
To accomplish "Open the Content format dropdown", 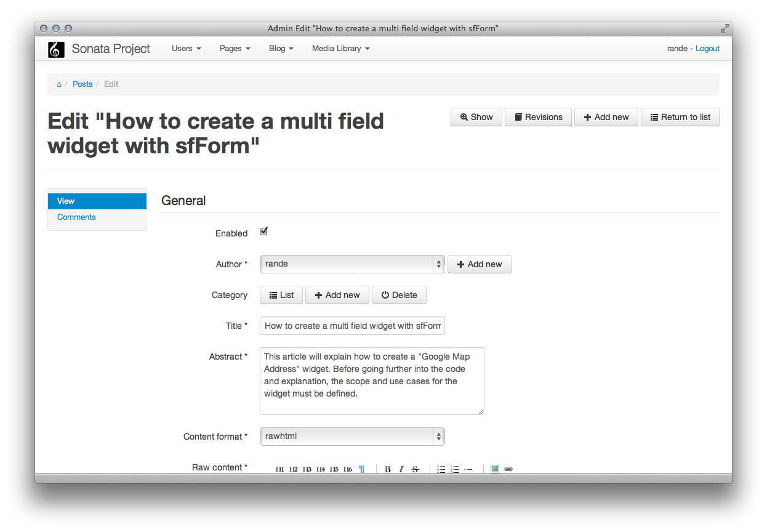I will 351,437.
